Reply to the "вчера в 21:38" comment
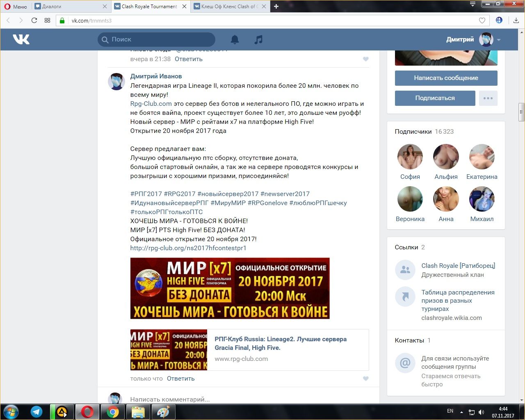This screenshot has width=525, height=420. point(189,59)
